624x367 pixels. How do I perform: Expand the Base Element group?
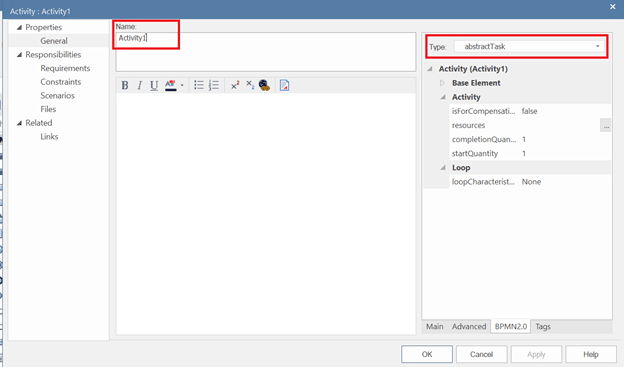[x=442, y=83]
